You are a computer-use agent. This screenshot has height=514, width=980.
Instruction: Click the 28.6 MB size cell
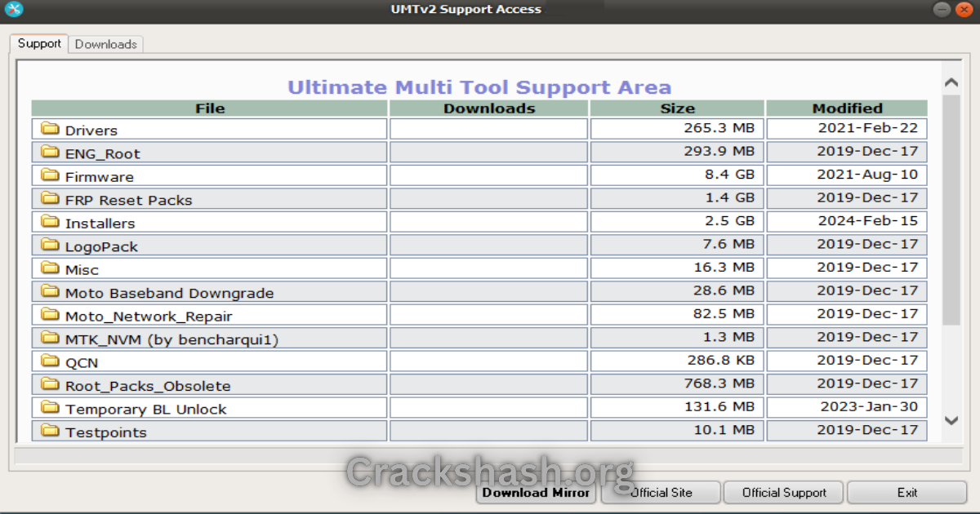pyautogui.click(x=678, y=291)
